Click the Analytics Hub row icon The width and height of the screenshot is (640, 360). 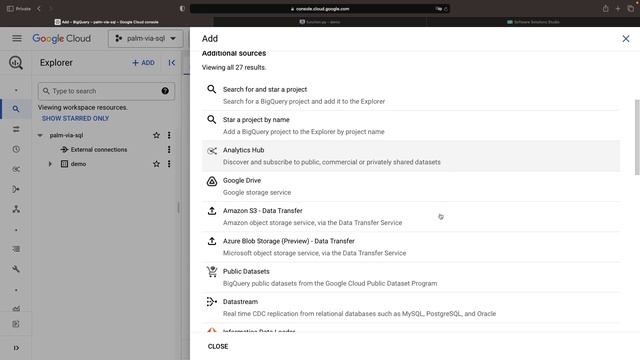click(x=211, y=151)
